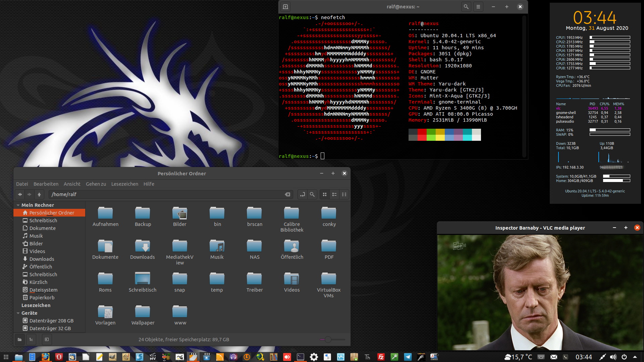
Task: Toggle location entry mode in file manager toolbar
Action: click(303, 194)
